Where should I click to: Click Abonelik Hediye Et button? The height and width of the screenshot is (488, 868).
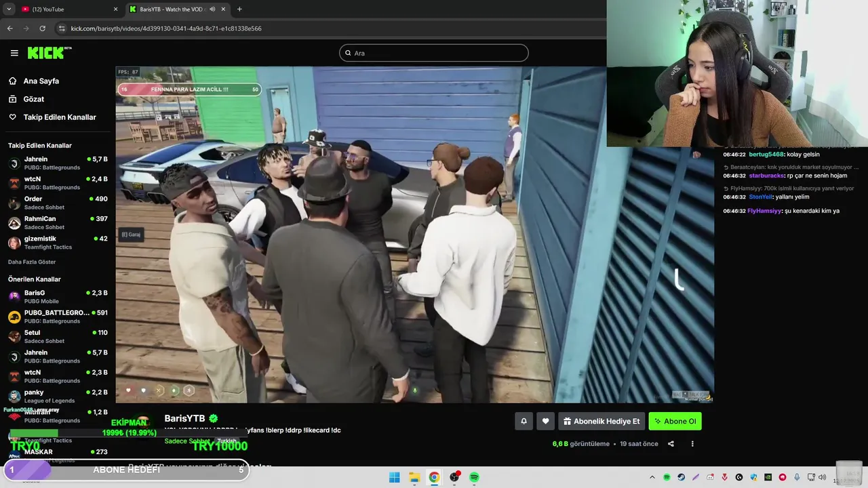click(601, 421)
